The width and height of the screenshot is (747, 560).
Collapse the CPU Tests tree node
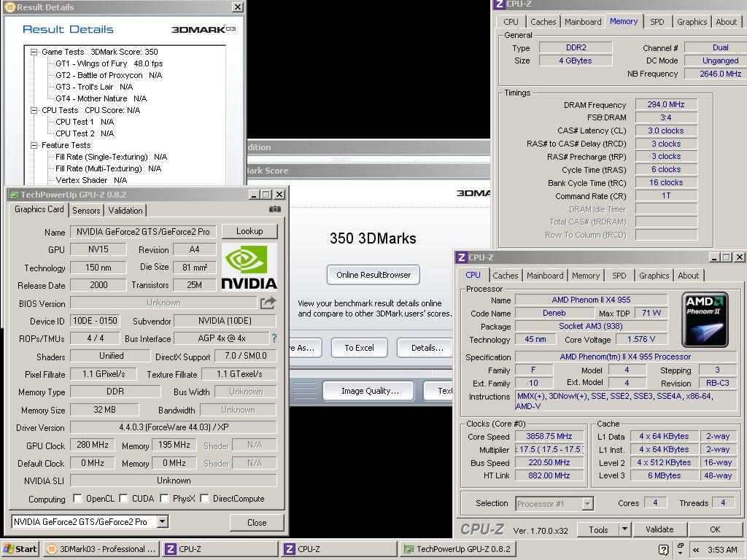(34, 110)
